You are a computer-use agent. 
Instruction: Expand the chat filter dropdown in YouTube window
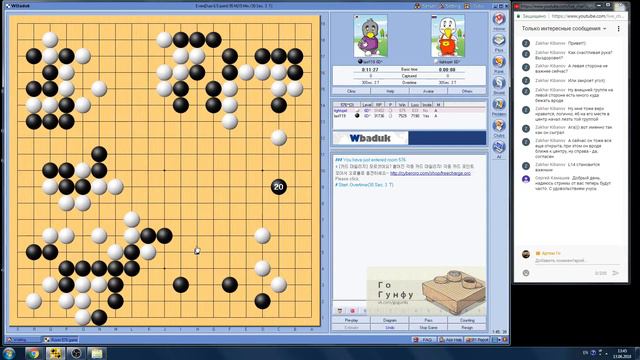(x=564, y=29)
